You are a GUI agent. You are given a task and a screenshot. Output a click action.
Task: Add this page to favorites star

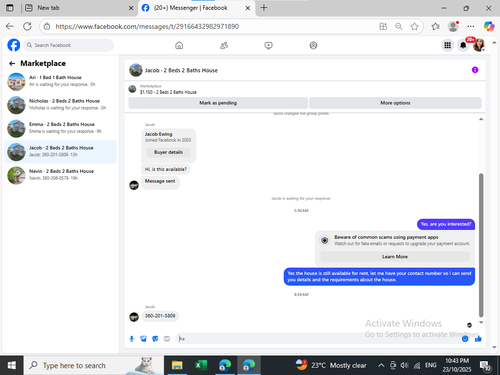(414, 26)
